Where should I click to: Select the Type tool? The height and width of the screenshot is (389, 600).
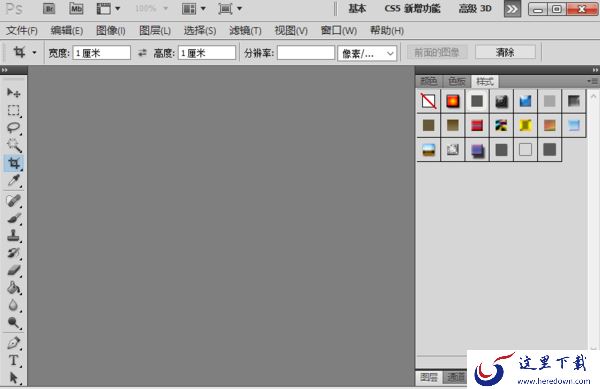[x=13, y=360]
